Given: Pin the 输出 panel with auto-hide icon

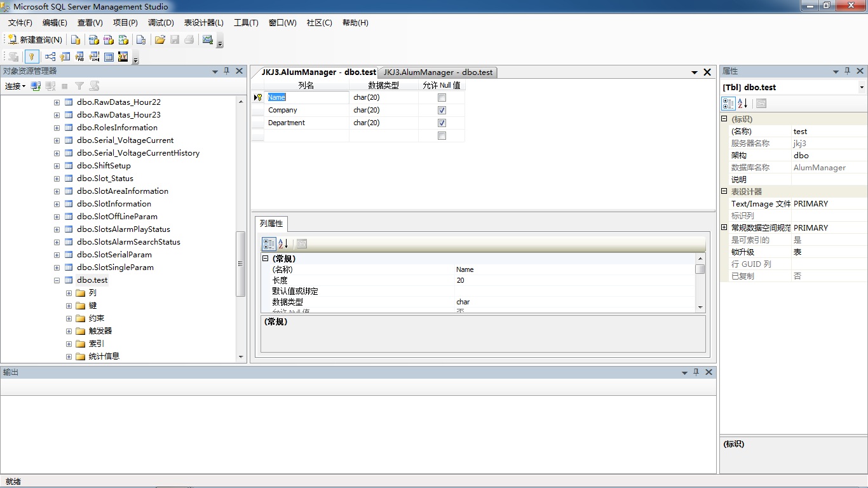Looking at the screenshot, I should point(696,372).
